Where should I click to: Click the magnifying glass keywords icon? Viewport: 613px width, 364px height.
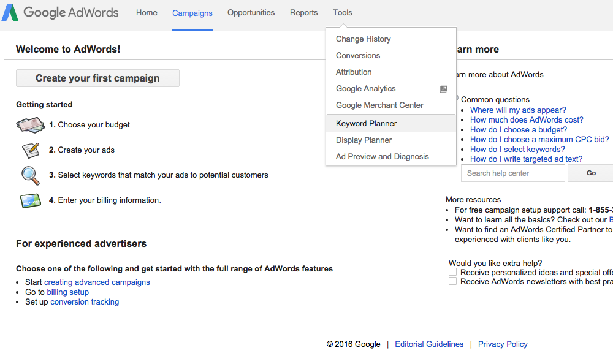[31, 175]
